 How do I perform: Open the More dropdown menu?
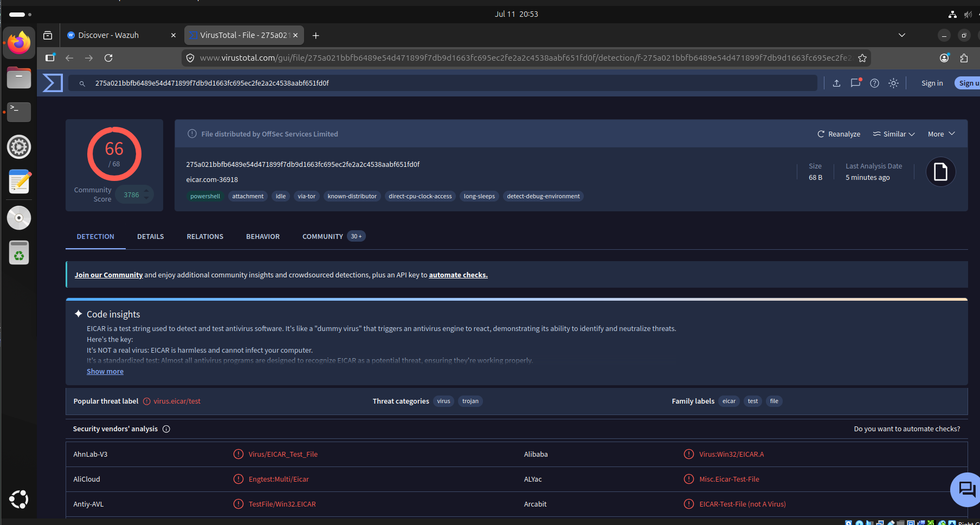click(941, 134)
